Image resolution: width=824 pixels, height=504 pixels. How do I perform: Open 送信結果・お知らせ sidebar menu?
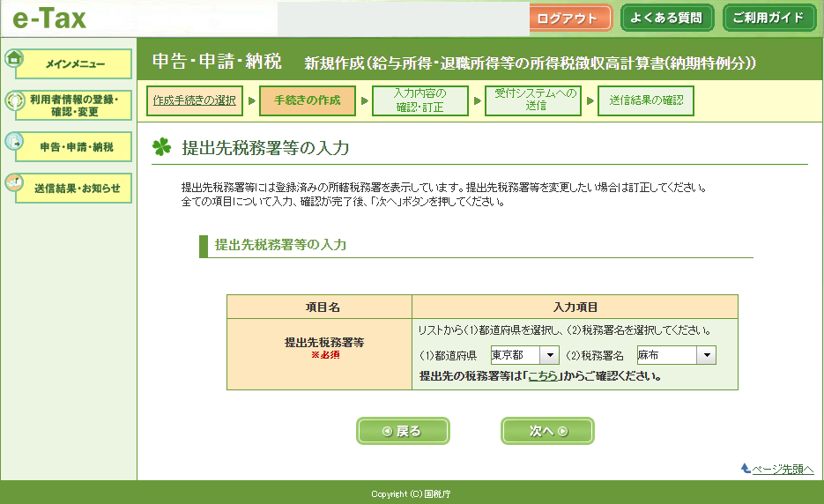[73, 189]
